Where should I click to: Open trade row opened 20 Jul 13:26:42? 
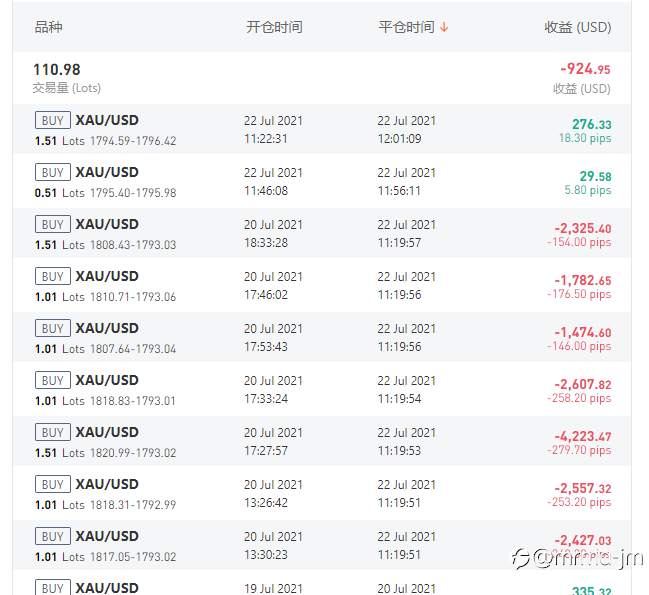(x=322, y=493)
